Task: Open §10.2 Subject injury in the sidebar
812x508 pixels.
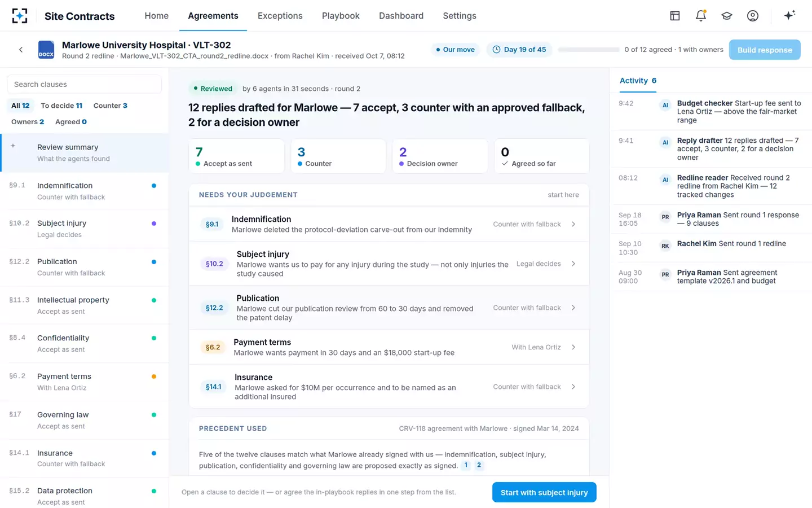Action: 85,229
